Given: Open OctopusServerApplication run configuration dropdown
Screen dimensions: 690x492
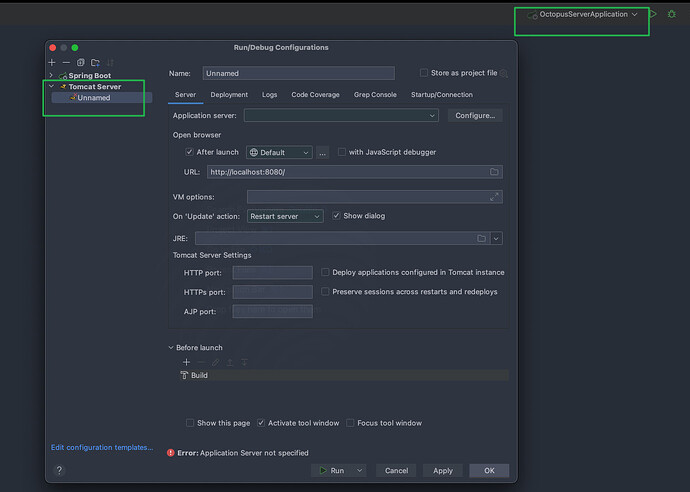Looking at the screenshot, I should point(583,14).
